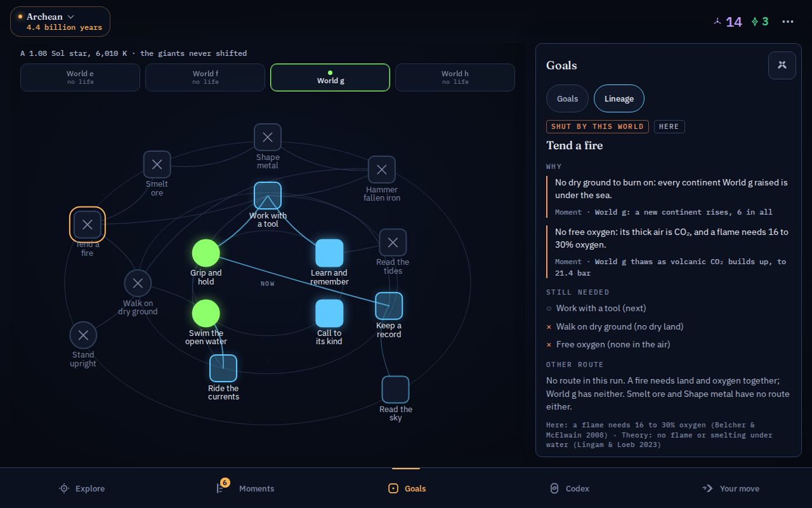The height and width of the screenshot is (508, 812).
Task: Click the green Swim the open water node
Action: click(206, 314)
